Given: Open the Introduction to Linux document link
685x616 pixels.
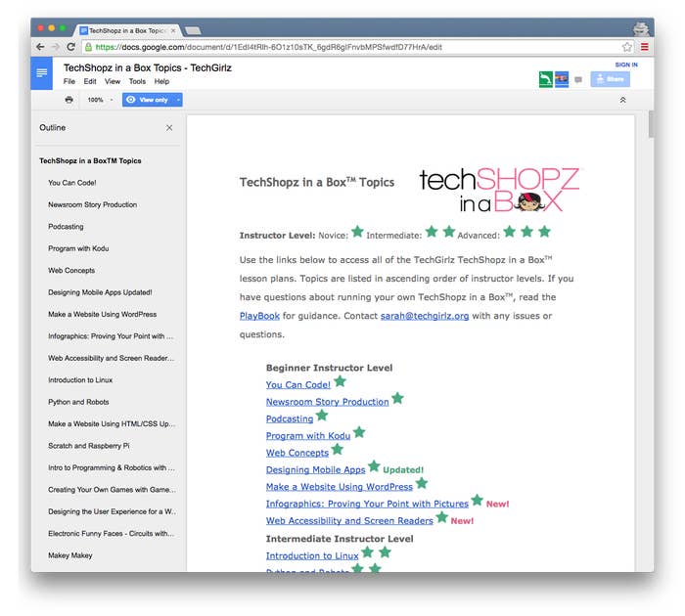Looking at the screenshot, I should [312, 555].
